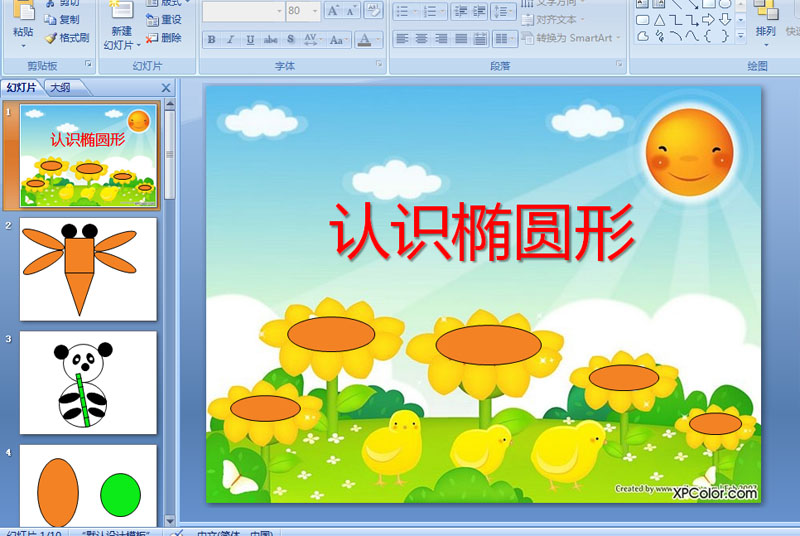The height and width of the screenshot is (536, 800).
Task: Close the slides thumbnail pane
Action: pos(166,88)
